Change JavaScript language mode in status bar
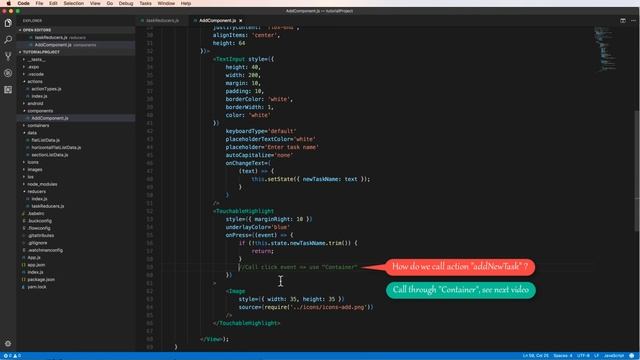 (614, 356)
